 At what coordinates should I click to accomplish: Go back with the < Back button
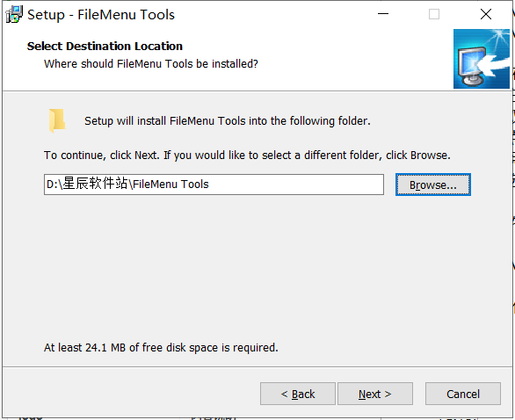tap(298, 394)
